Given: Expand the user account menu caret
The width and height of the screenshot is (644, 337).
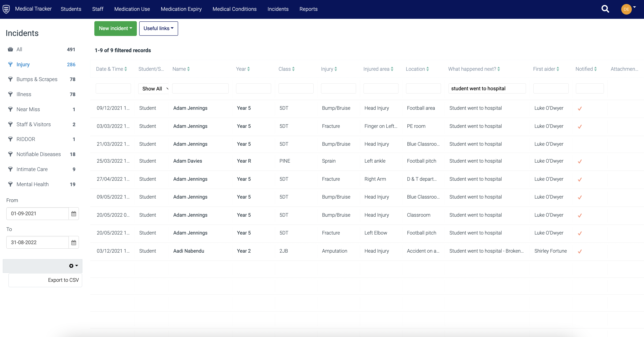Looking at the screenshot, I should [635, 7].
